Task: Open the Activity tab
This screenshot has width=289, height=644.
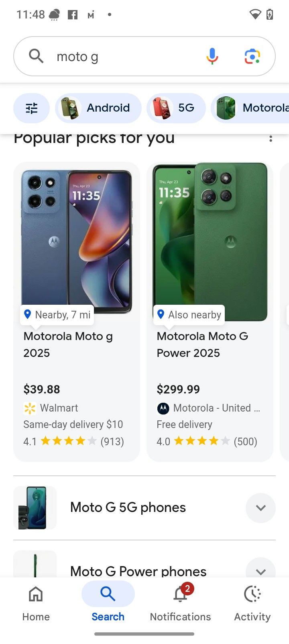Action: [x=252, y=601]
